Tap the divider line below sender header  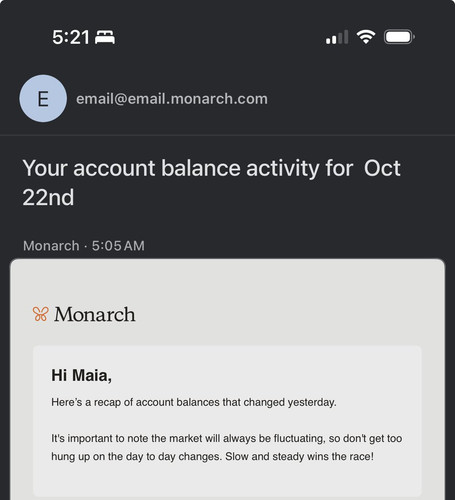click(227, 135)
